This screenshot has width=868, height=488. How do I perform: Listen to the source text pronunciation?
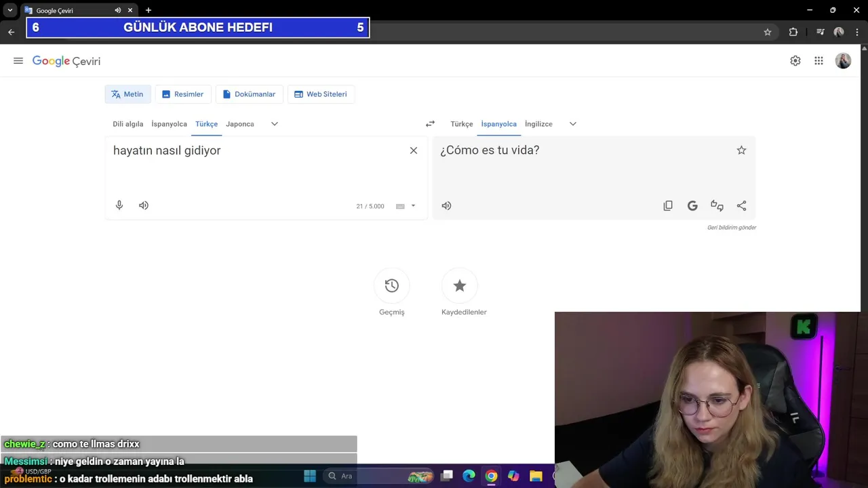pos(144,205)
